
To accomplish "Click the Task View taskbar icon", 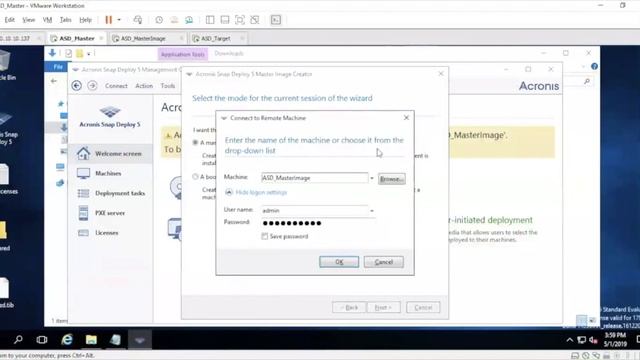I will pos(42,340).
